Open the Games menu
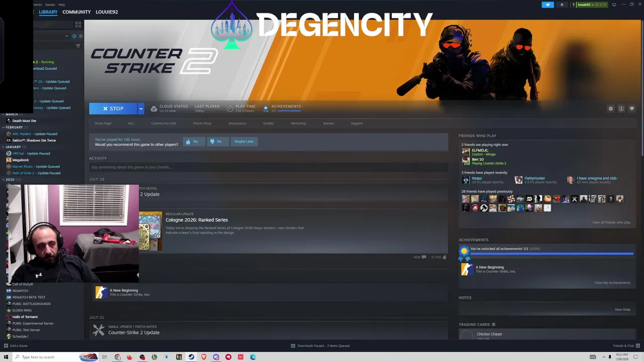The image size is (644, 362). (x=50, y=5)
